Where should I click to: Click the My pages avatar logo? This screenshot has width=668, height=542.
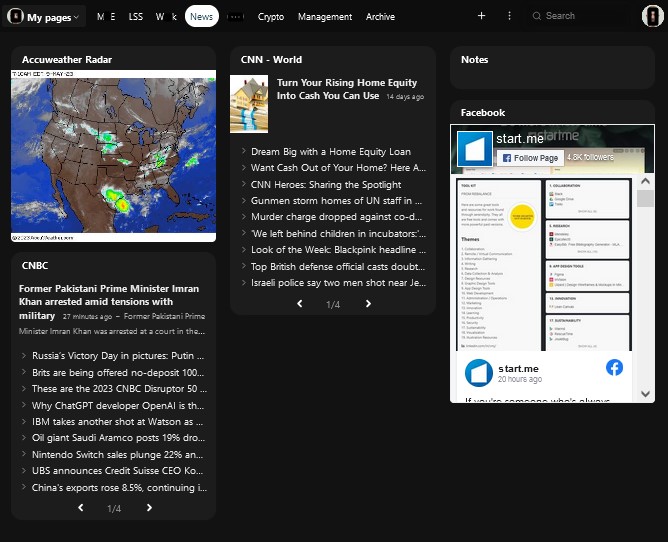coord(15,17)
